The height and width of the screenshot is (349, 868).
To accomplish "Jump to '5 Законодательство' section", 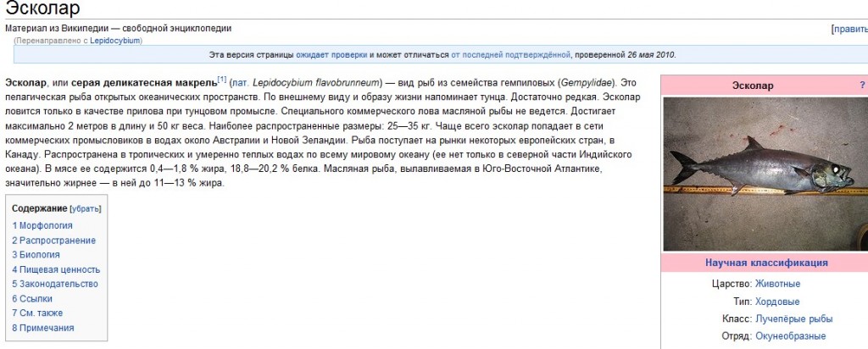I will tap(55, 284).
